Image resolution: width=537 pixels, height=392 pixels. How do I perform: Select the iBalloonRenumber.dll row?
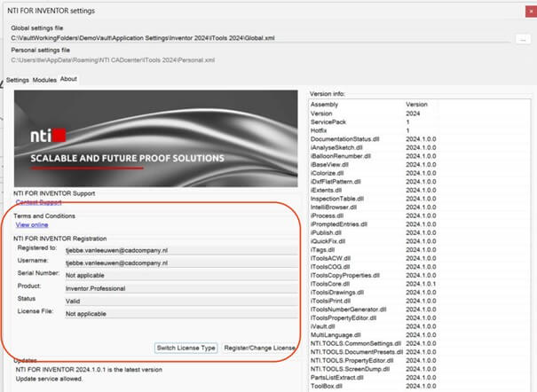tap(420, 156)
